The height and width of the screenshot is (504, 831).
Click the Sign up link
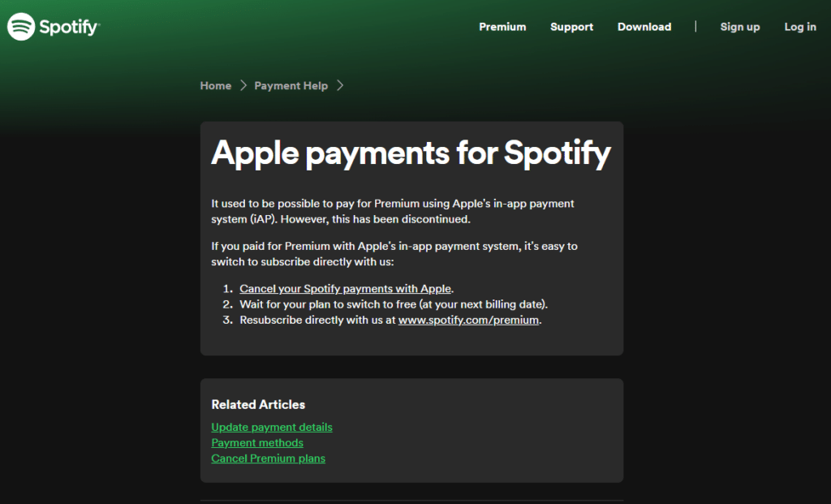(740, 27)
